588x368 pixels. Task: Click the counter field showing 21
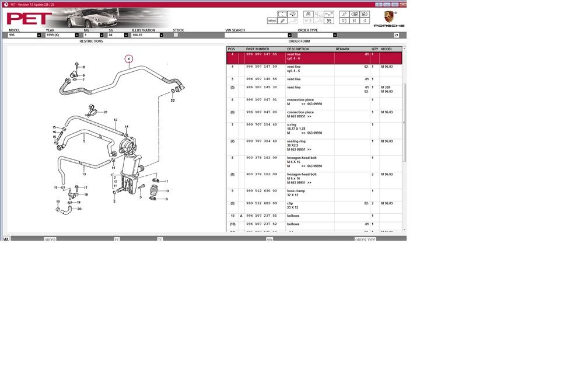[x=397, y=35]
